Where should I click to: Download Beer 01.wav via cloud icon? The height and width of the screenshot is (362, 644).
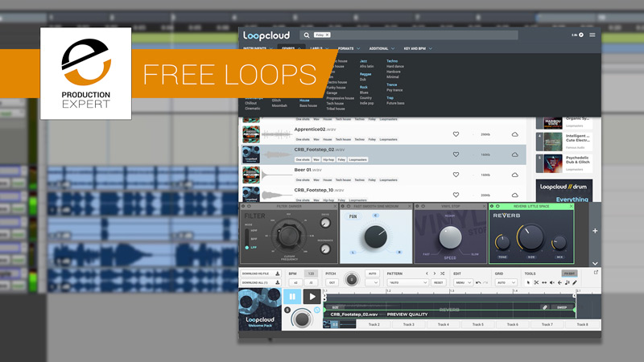pos(514,175)
